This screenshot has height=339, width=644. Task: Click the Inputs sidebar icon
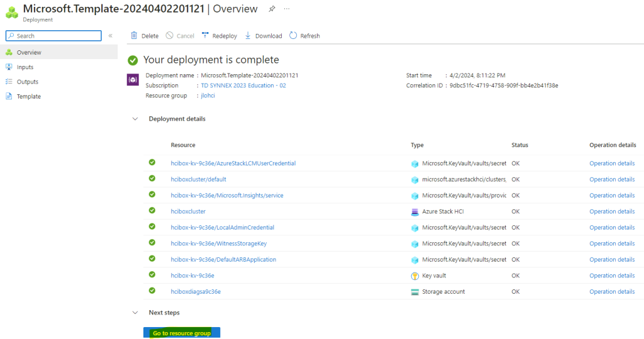tap(9, 67)
